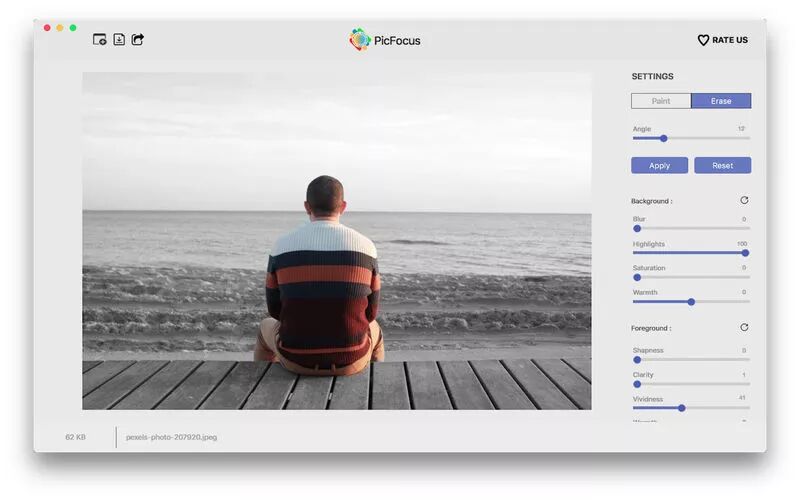Select the Erase mode
The width and height of the screenshot is (800, 500).
pos(721,101)
